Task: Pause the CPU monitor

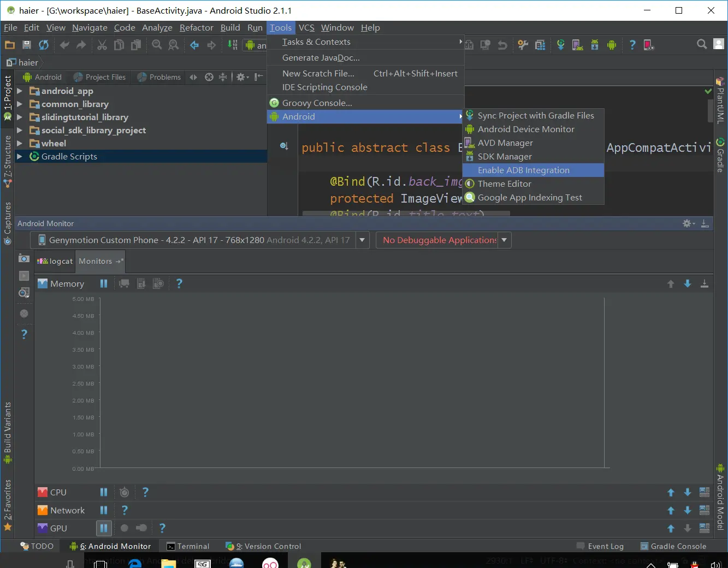Action: [104, 492]
